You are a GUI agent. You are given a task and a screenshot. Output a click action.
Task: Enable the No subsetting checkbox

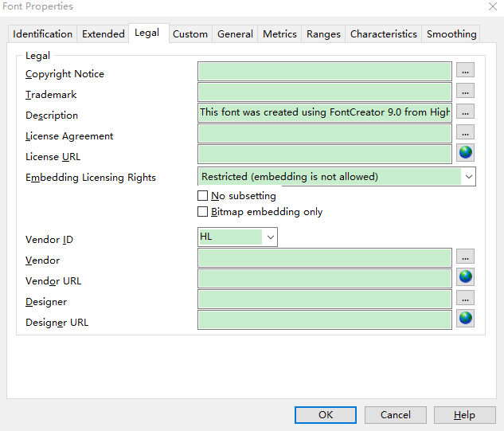[202, 195]
